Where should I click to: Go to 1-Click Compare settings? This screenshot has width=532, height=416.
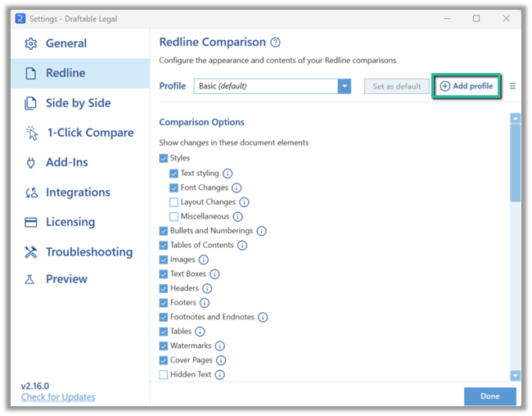(80, 133)
